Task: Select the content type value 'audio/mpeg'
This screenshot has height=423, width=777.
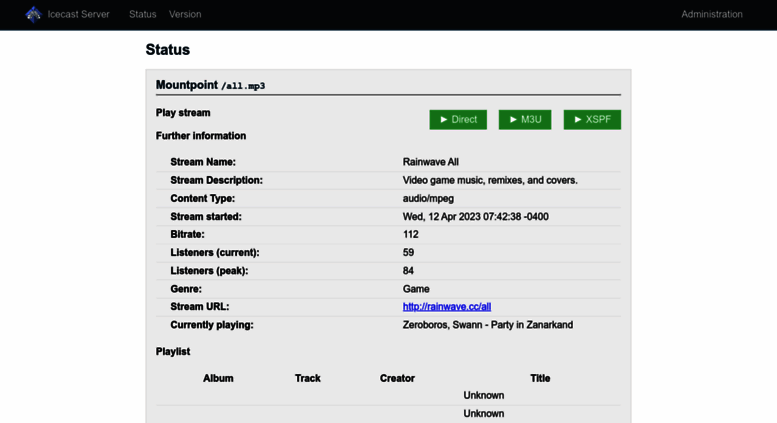Action: point(428,199)
